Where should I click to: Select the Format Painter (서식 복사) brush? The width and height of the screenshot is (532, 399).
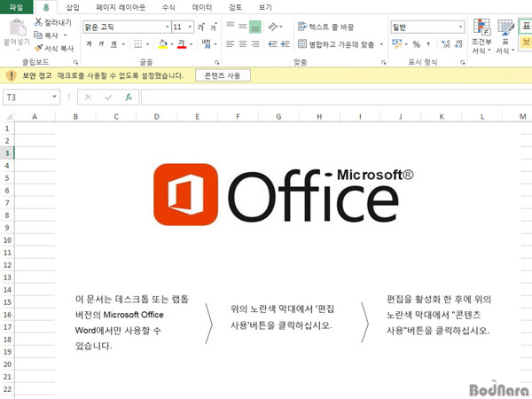tap(39, 48)
